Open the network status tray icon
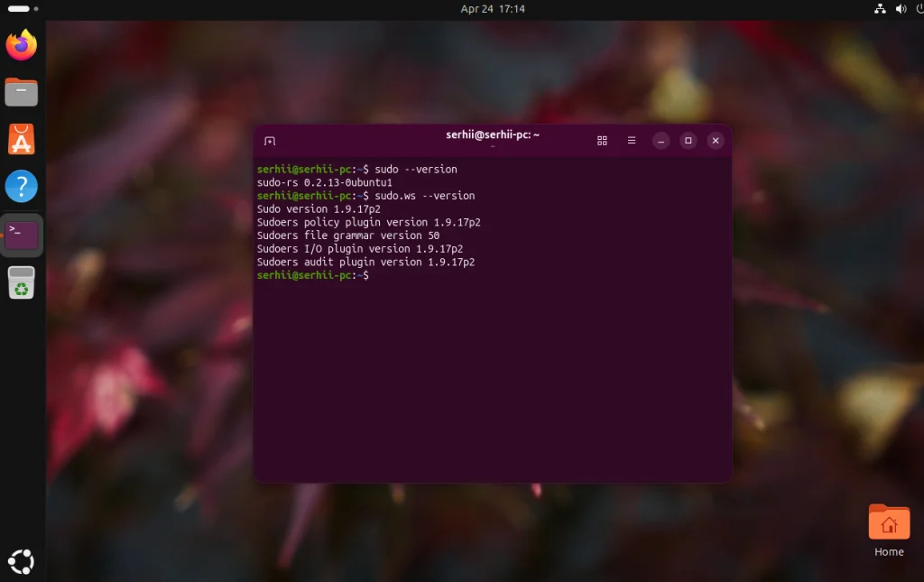The width and height of the screenshot is (924, 582). [880, 9]
